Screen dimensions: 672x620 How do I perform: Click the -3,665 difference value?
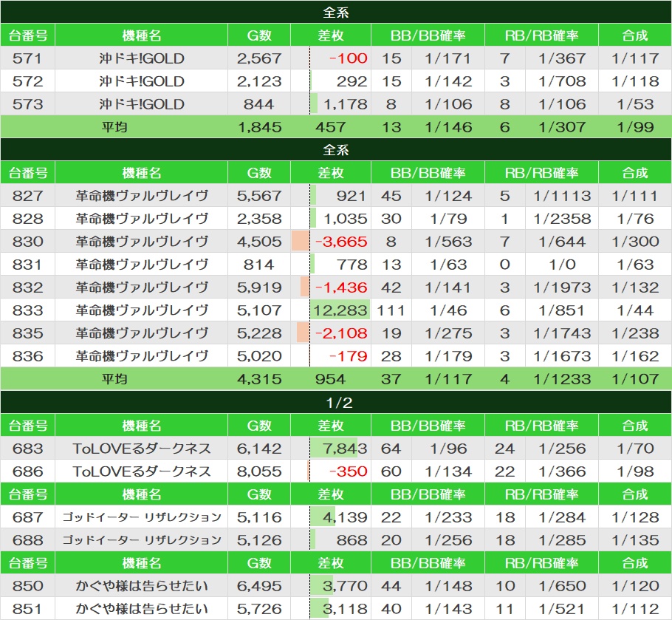point(341,242)
